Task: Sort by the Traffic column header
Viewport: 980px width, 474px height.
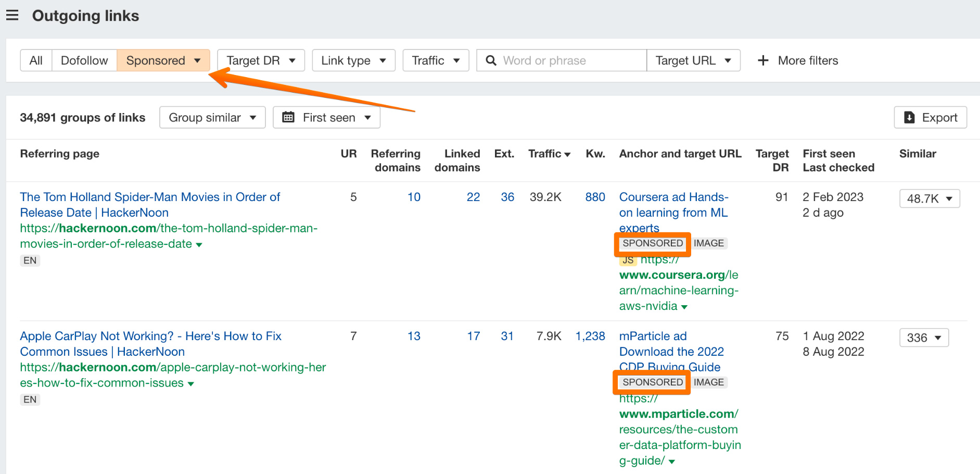Action: [549, 154]
